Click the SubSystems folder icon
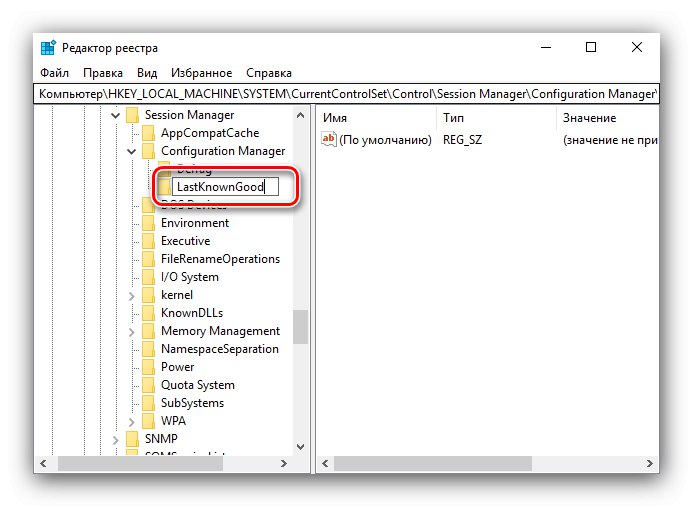This screenshot has width=693, height=507. point(148,404)
